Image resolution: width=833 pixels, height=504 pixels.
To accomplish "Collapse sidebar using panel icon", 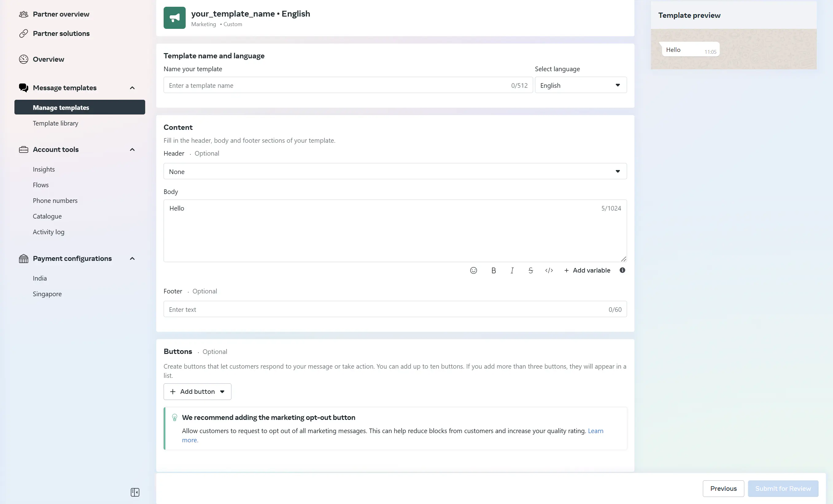I will [x=135, y=492].
